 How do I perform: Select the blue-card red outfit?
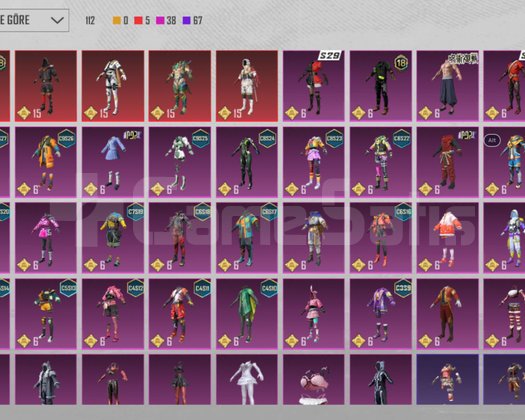click(x=447, y=380)
